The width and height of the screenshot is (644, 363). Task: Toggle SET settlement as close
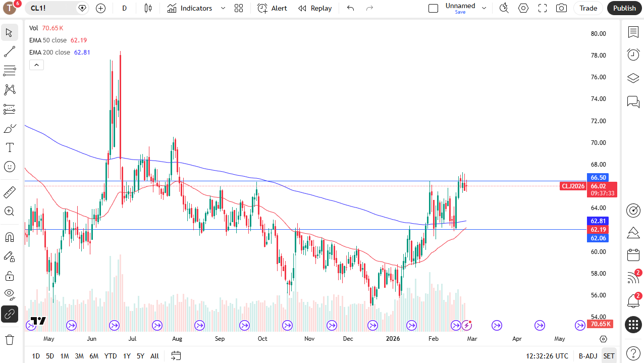point(609,356)
